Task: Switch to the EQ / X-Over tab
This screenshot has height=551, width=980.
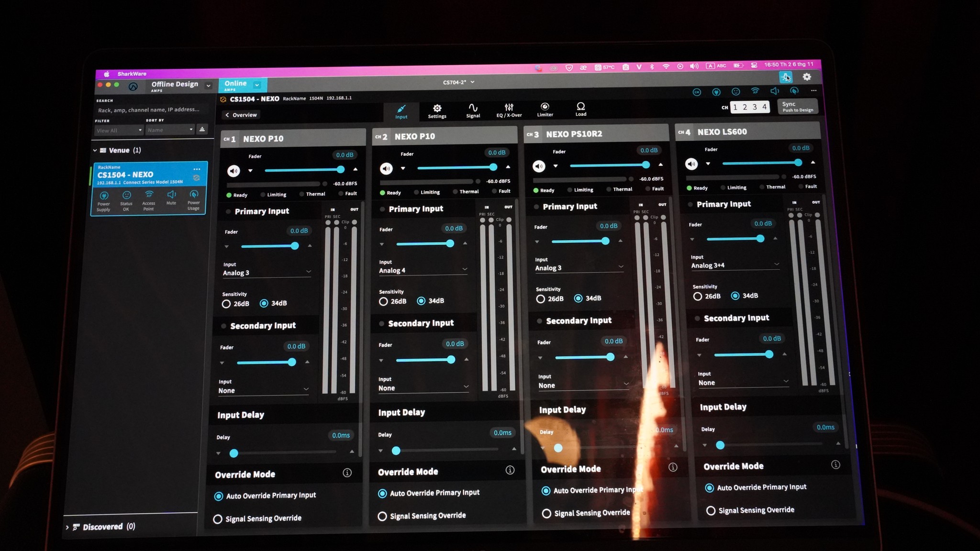Action: pyautogui.click(x=509, y=110)
